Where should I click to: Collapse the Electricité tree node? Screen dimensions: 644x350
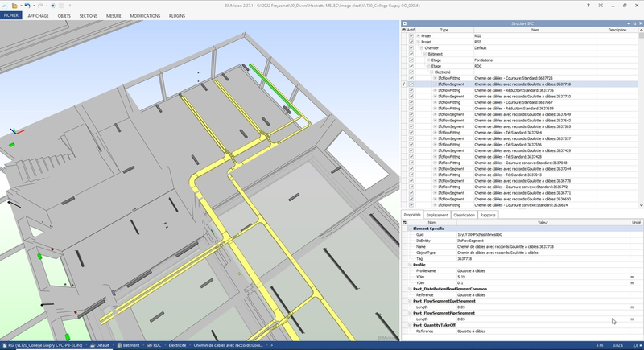coord(431,72)
